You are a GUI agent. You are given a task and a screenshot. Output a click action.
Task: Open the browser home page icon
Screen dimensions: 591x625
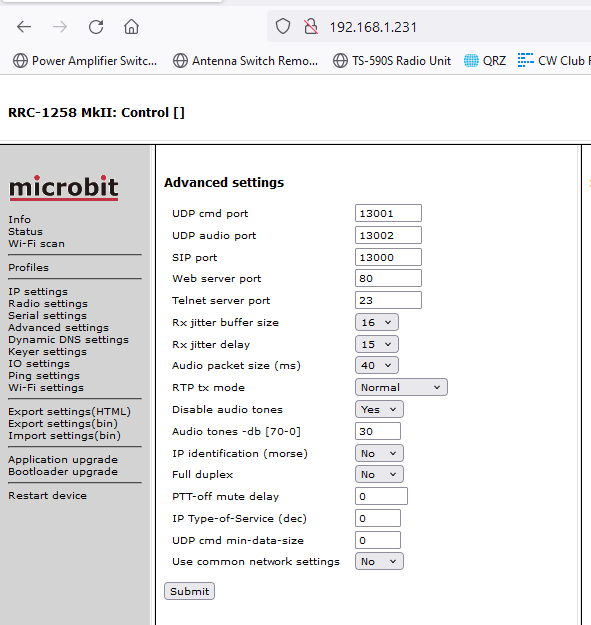point(131,27)
